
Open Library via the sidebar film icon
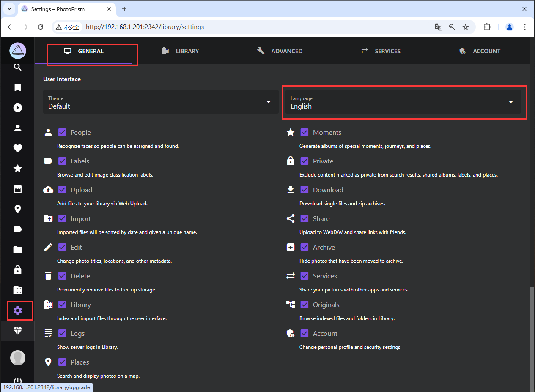click(x=17, y=290)
